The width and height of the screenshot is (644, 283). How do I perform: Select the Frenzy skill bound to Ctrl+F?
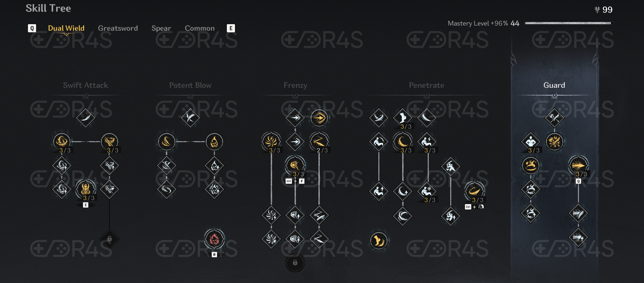[x=295, y=165]
